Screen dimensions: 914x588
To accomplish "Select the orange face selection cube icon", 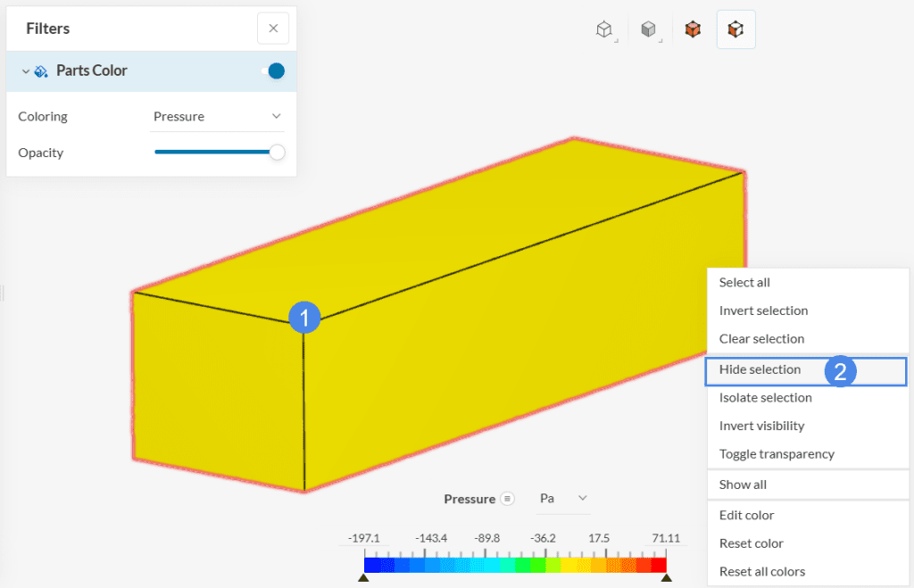I will pos(693,29).
